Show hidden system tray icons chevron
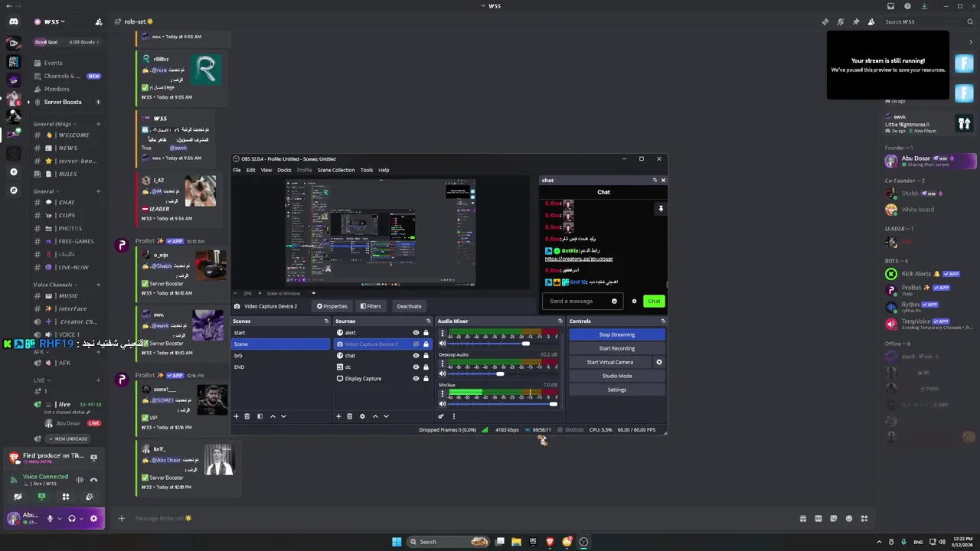Image resolution: width=980 pixels, height=551 pixels. coord(880,542)
